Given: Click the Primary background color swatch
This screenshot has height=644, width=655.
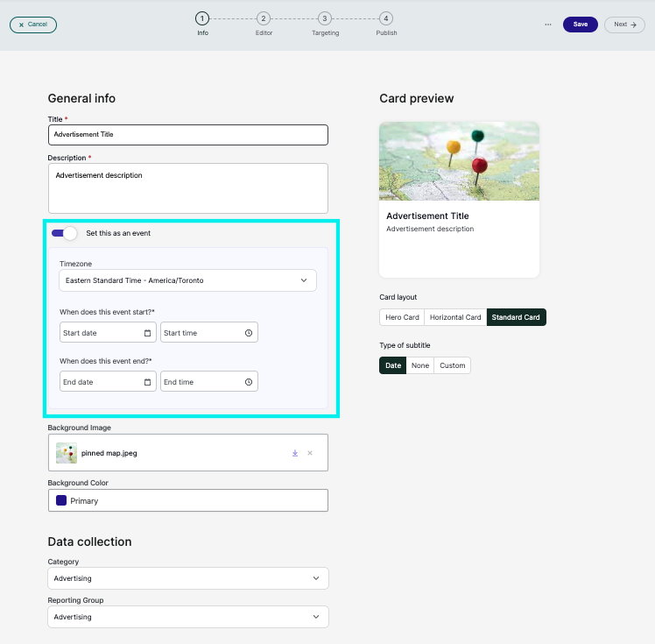Looking at the screenshot, I should coord(61,500).
